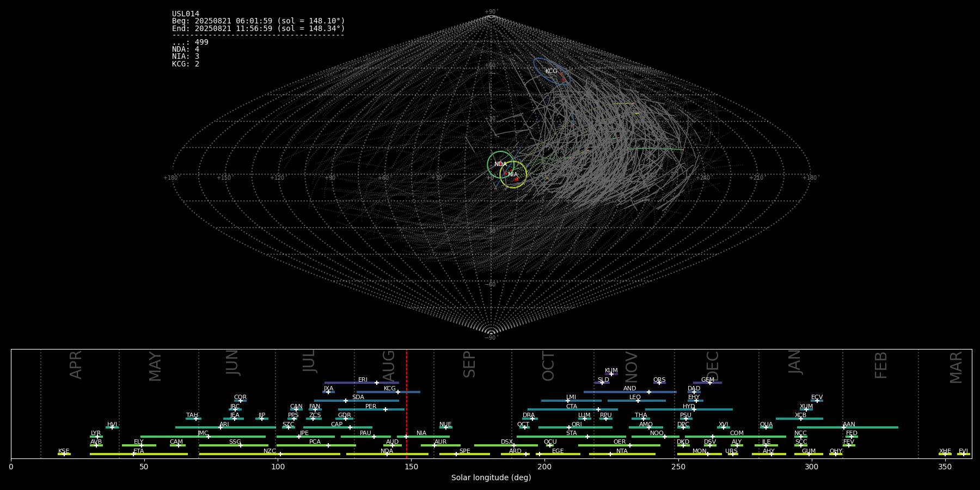Click the XCB shower label in timeline
This screenshot has width=980, height=490.
point(800,415)
